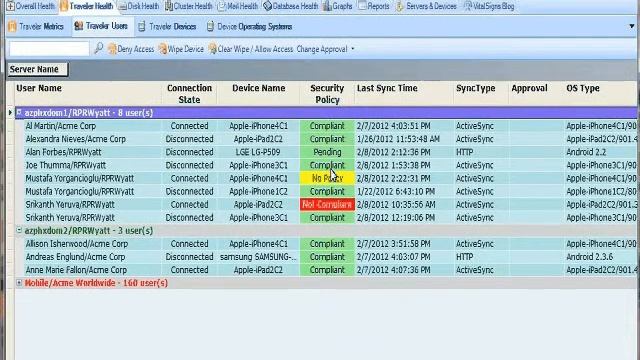Click the Mail Health envelope icon
Screen dimensions: 640x360
click(x=222, y=6)
